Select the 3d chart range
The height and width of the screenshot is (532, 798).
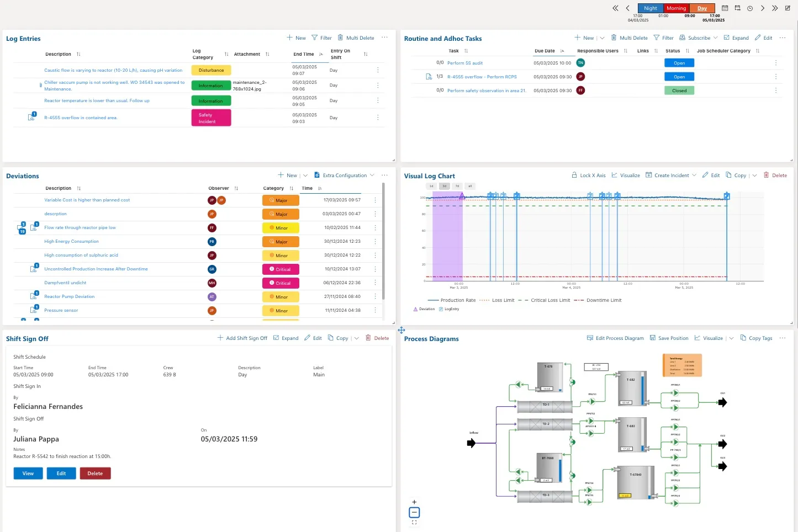point(444,186)
